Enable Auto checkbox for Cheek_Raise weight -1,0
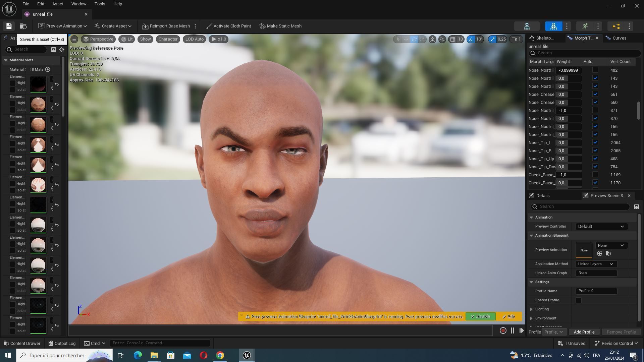644x362 pixels. click(x=595, y=175)
